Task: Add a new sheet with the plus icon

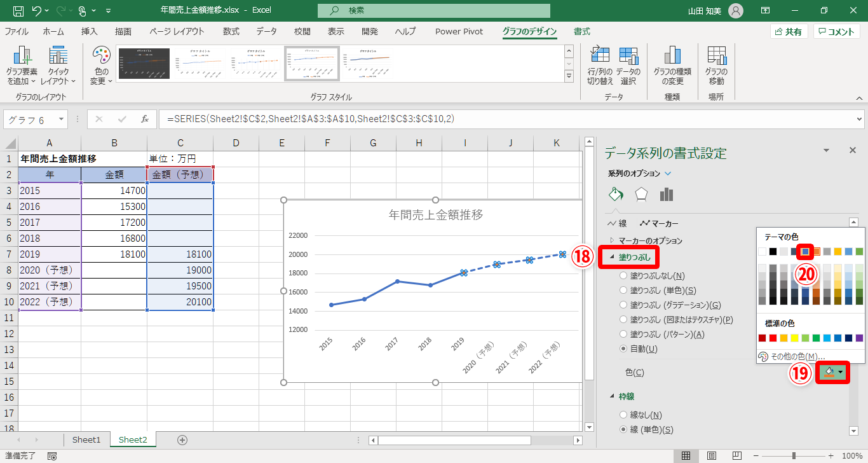Action: pyautogui.click(x=182, y=439)
